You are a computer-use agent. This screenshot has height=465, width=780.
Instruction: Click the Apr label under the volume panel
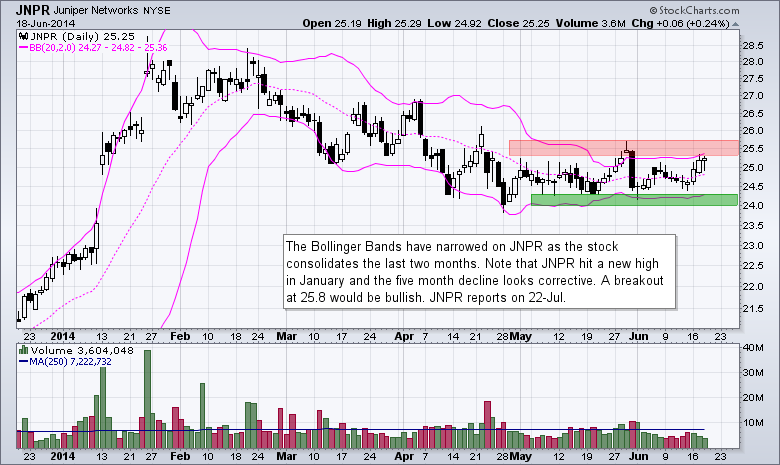point(404,456)
